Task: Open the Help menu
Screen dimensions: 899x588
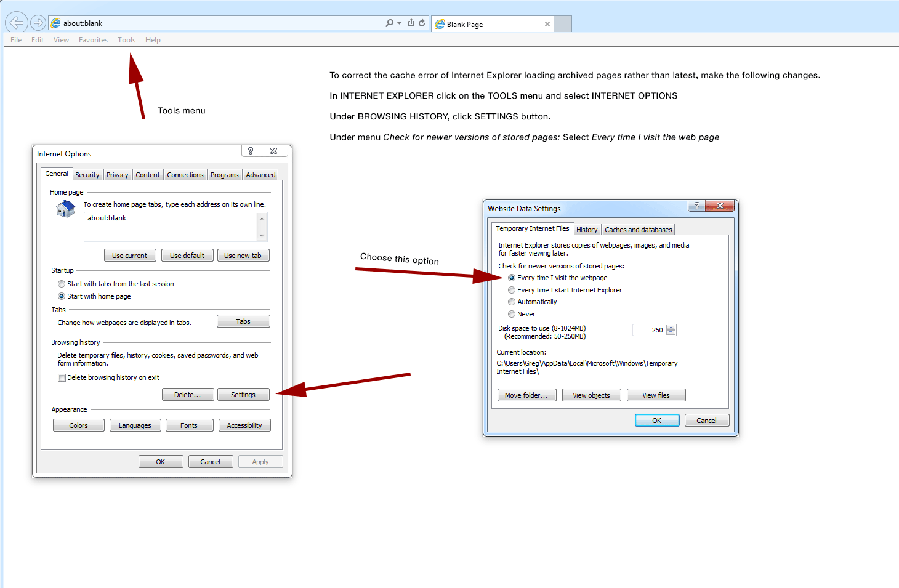Action: pyautogui.click(x=153, y=40)
